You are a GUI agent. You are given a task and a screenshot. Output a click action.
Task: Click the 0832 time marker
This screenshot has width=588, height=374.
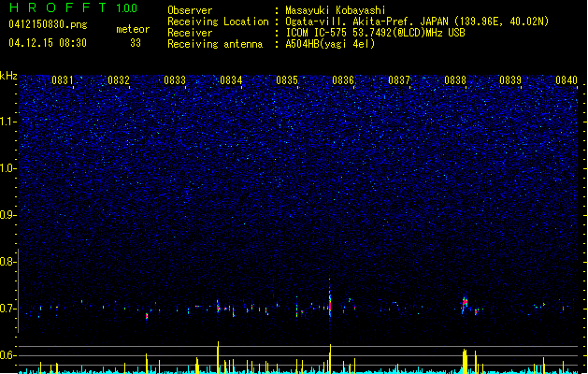pos(119,80)
